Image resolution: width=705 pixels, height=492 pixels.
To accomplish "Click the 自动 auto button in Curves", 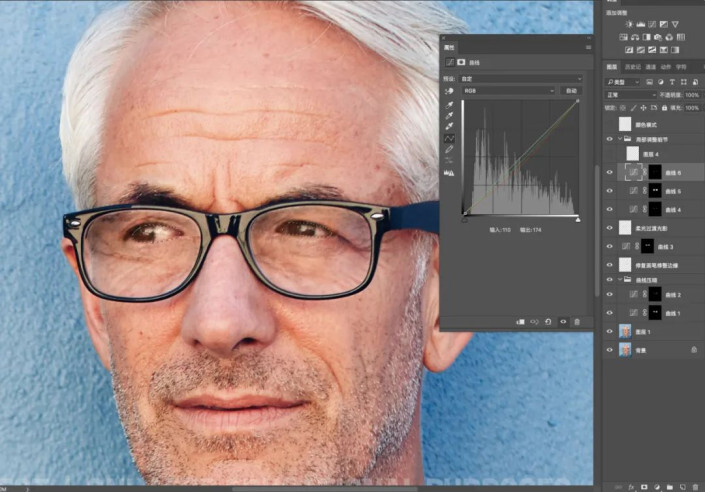I will 572,90.
